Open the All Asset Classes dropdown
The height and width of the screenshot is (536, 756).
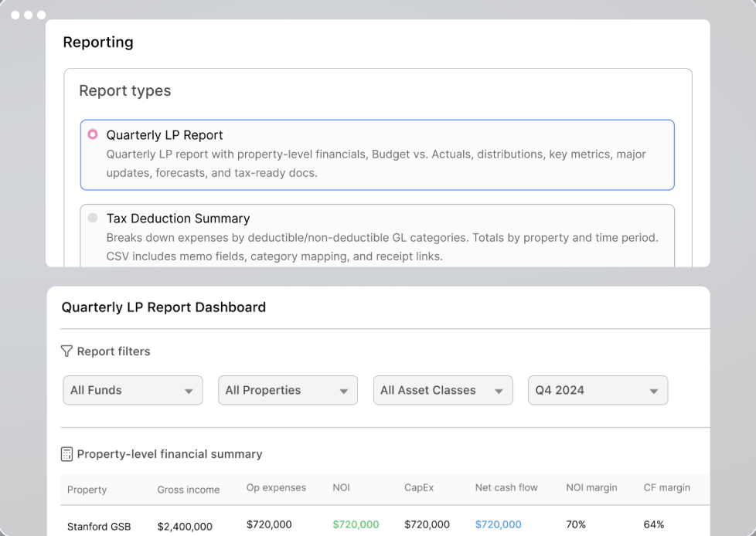(x=443, y=390)
